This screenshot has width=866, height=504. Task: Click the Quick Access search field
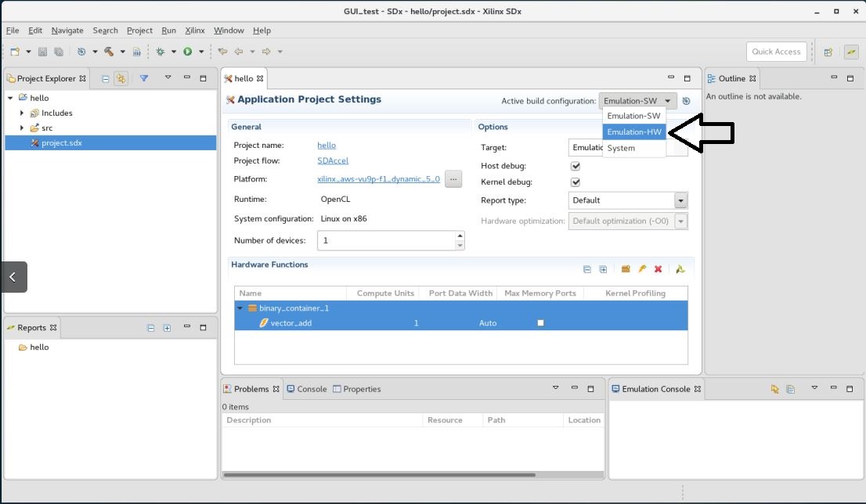(776, 52)
